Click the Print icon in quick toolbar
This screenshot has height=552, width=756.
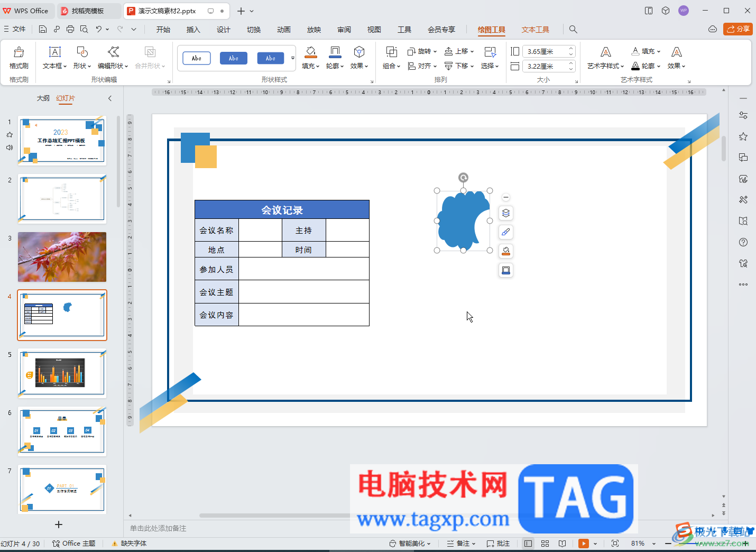70,29
